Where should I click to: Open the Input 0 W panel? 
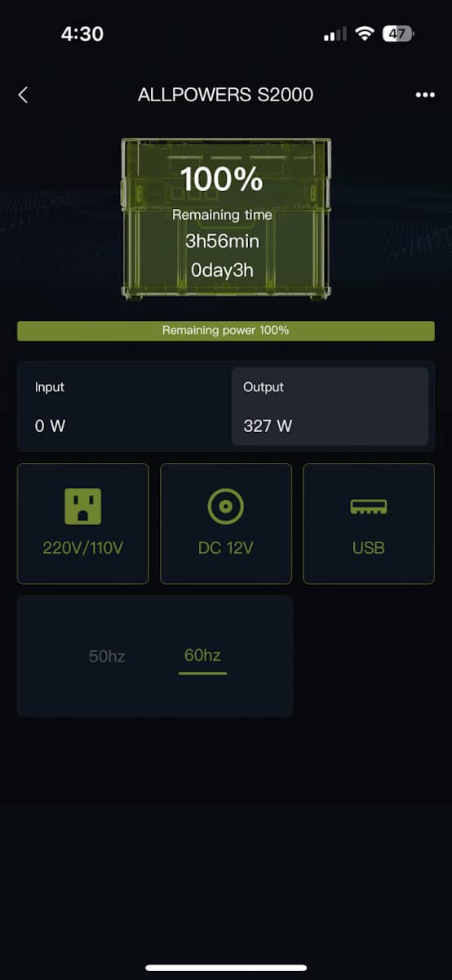pos(125,406)
